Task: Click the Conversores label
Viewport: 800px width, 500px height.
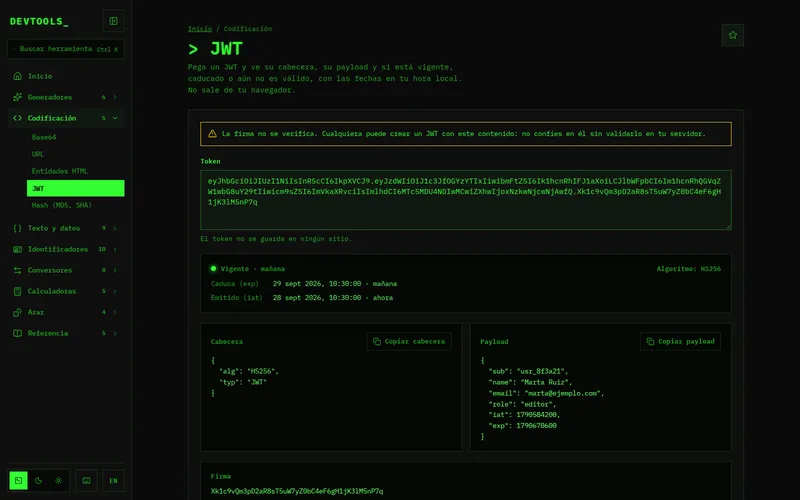Action: tap(49, 270)
